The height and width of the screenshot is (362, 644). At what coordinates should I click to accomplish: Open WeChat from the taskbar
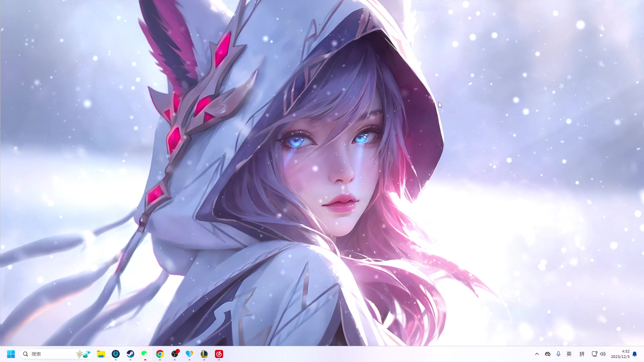(145, 354)
